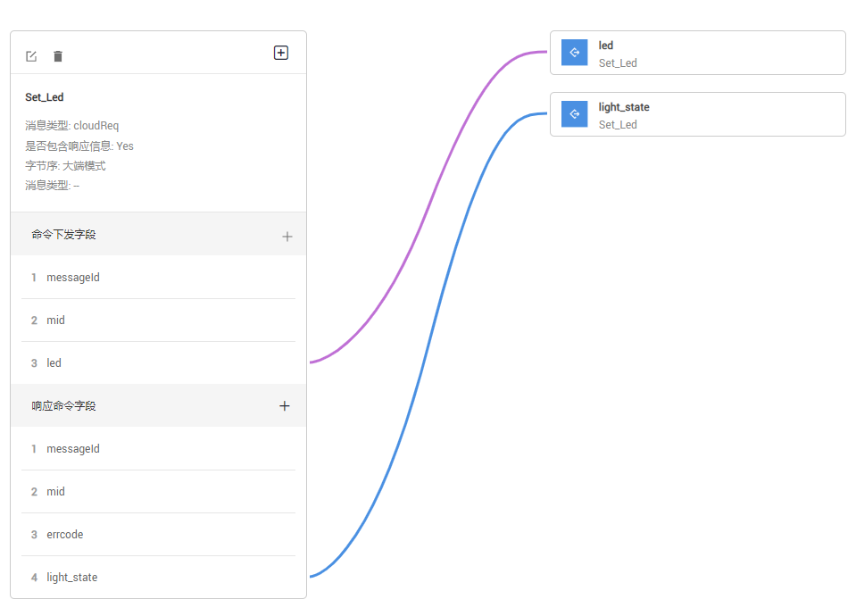Add a field to 命令下发字段 section
856x616 pixels.
coord(287,237)
